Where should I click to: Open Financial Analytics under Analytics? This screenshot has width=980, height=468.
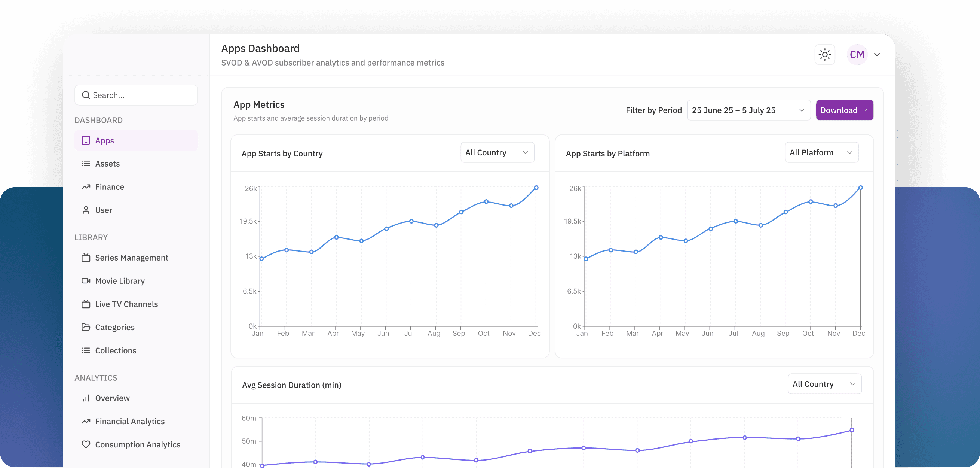130,421
